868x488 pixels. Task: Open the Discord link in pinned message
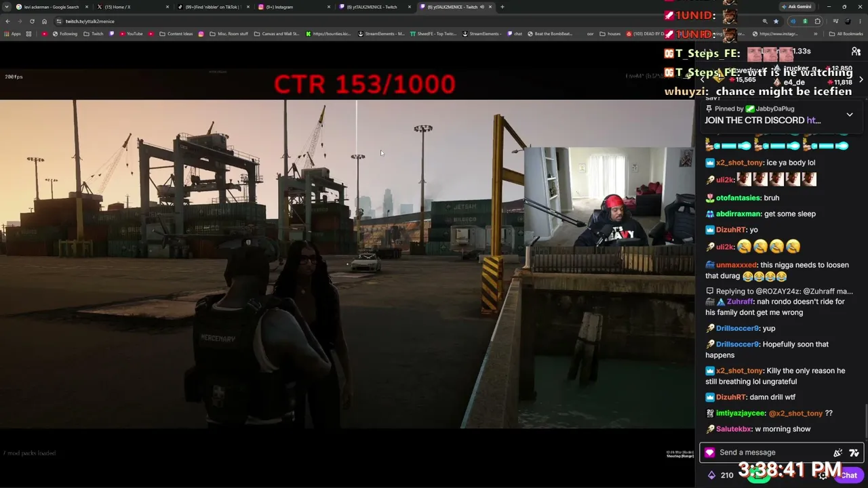pyautogui.click(x=813, y=121)
